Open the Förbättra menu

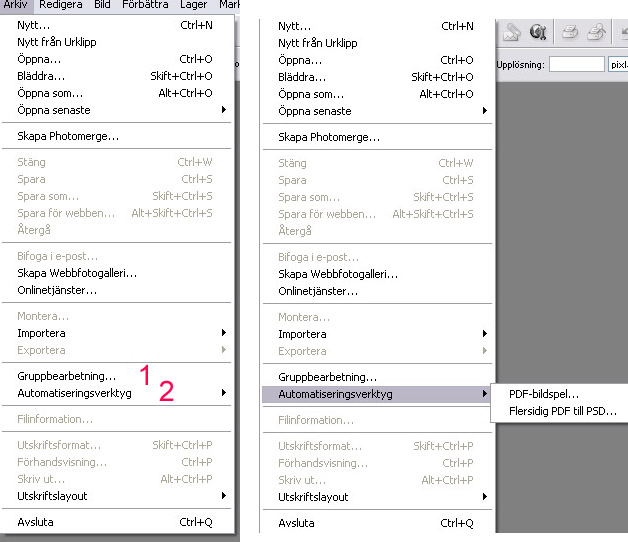(145, 5)
